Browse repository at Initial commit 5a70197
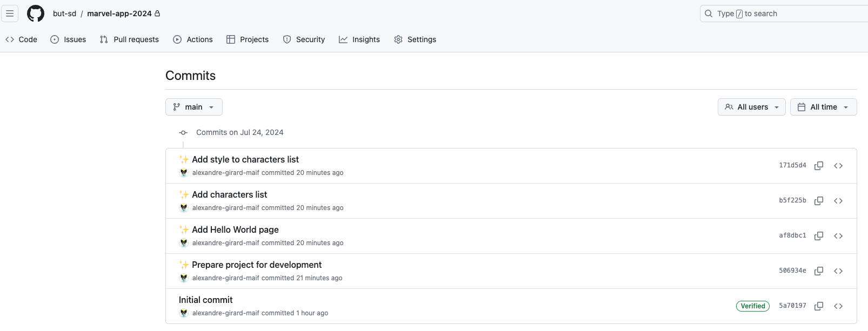 tap(838, 306)
